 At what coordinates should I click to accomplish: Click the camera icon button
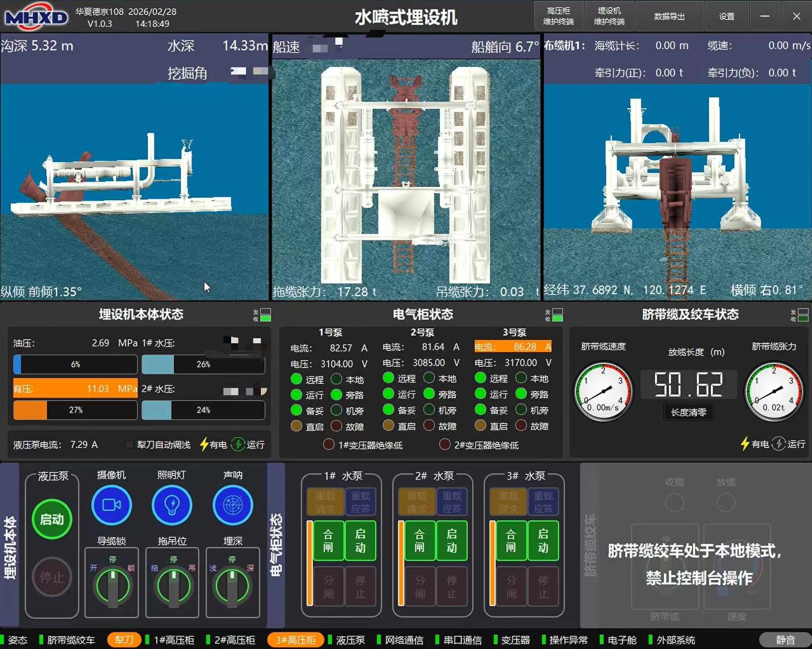coord(111,505)
